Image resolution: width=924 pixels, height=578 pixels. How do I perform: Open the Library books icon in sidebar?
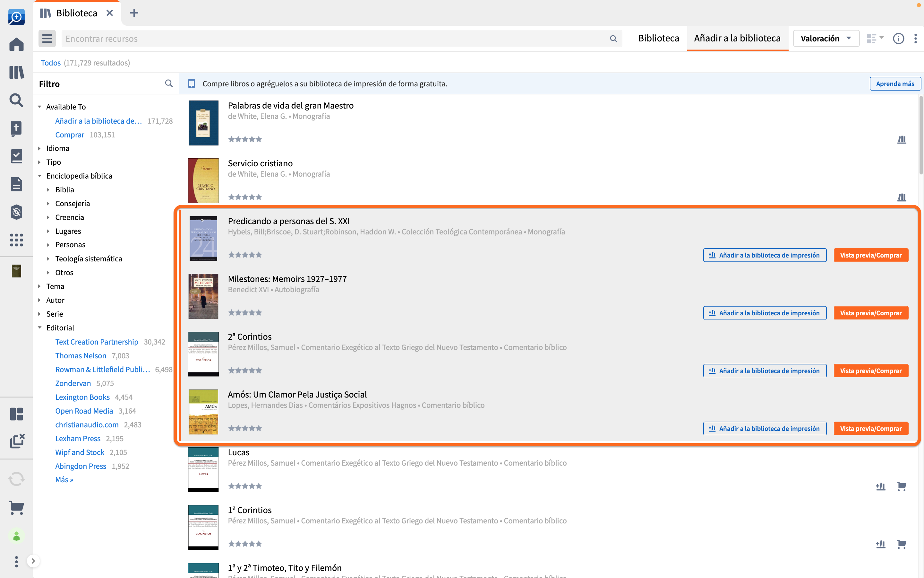[x=16, y=72]
